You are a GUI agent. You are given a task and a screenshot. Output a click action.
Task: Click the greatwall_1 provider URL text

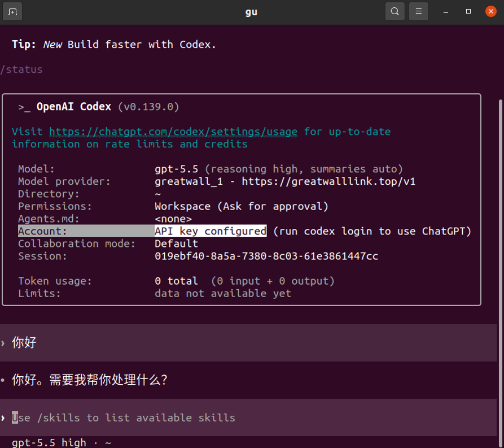(285, 181)
